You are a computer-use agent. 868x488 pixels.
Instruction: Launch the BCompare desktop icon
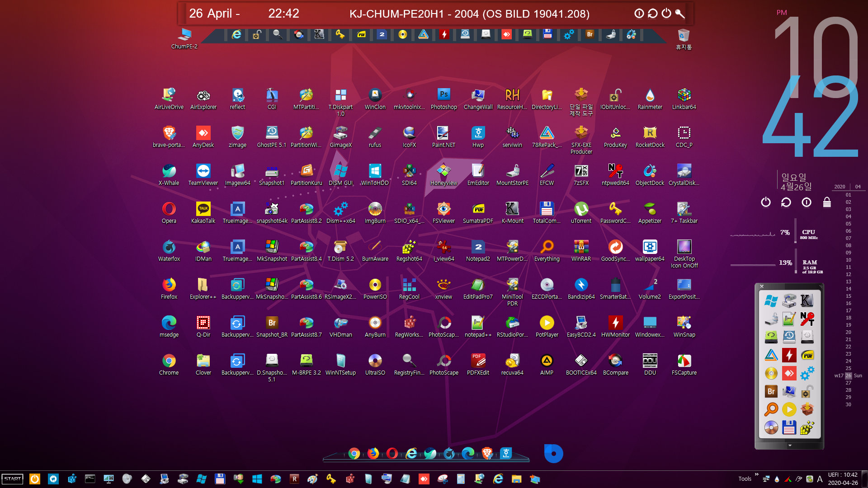tap(616, 365)
